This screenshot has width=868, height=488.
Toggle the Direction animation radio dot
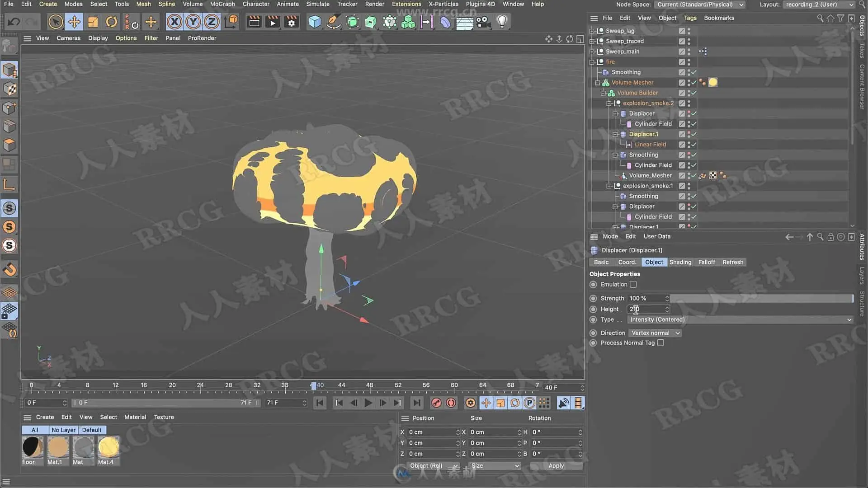tap(593, 333)
